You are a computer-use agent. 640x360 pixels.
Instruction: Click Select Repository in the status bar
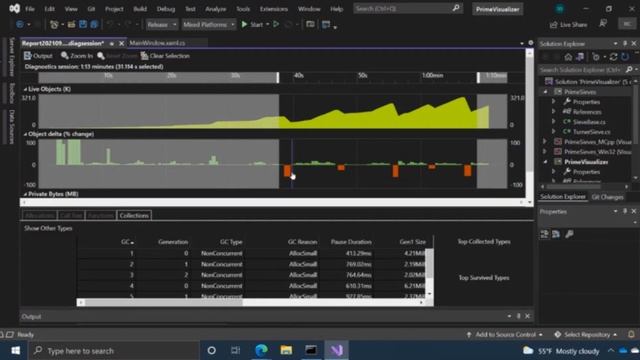coord(586,335)
